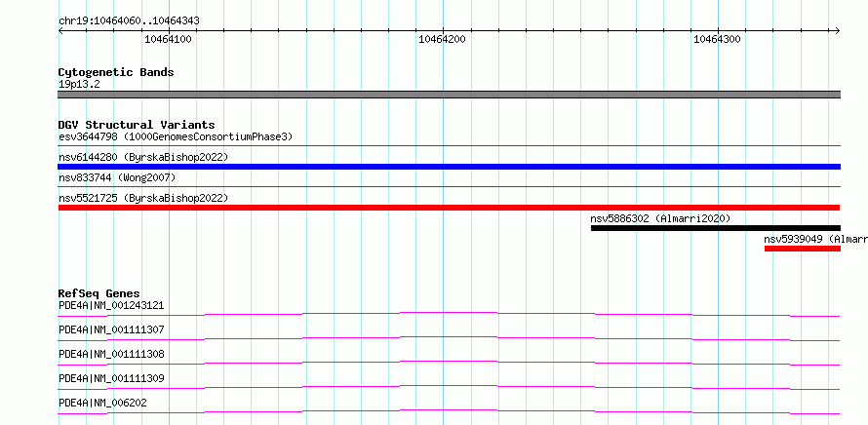Click the 10464300 ruler tick label

(717, 39)
